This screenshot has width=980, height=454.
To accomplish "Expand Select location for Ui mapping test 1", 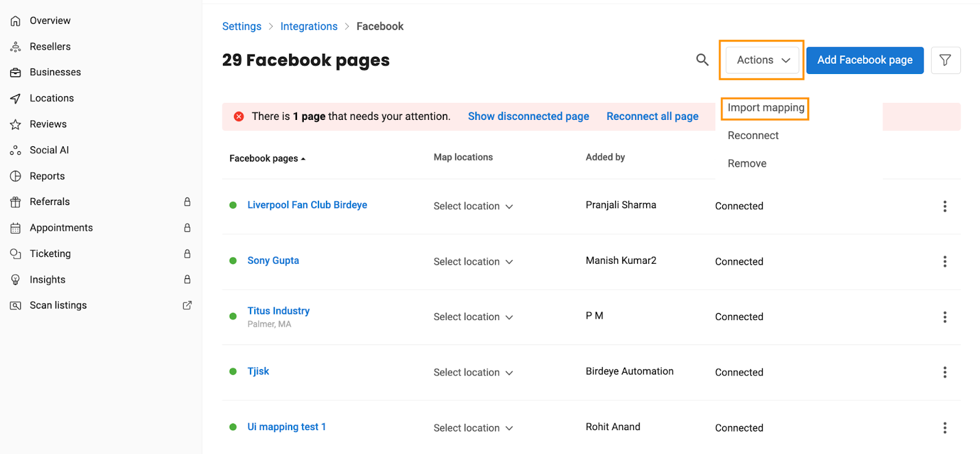I will pos(473,428).
